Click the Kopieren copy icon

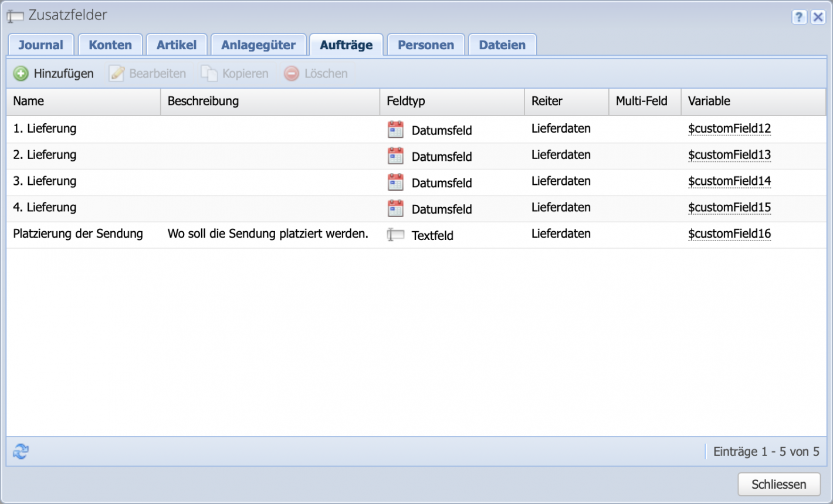(x=209, y=73)
